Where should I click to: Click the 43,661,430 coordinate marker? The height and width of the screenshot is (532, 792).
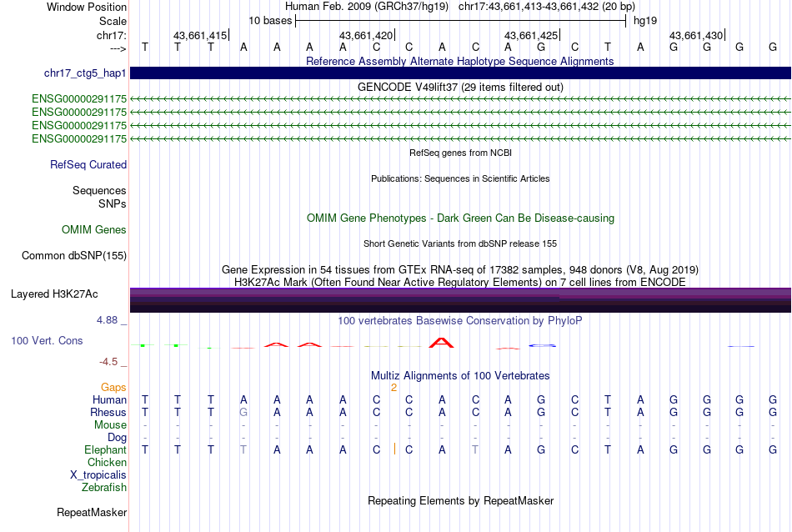click(696, 35)
